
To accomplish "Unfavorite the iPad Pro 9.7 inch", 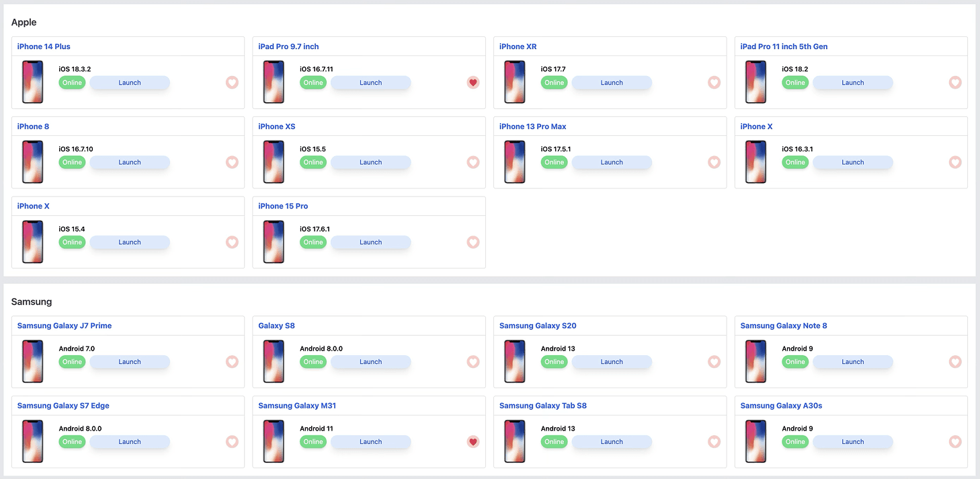I will pos(473,82).
